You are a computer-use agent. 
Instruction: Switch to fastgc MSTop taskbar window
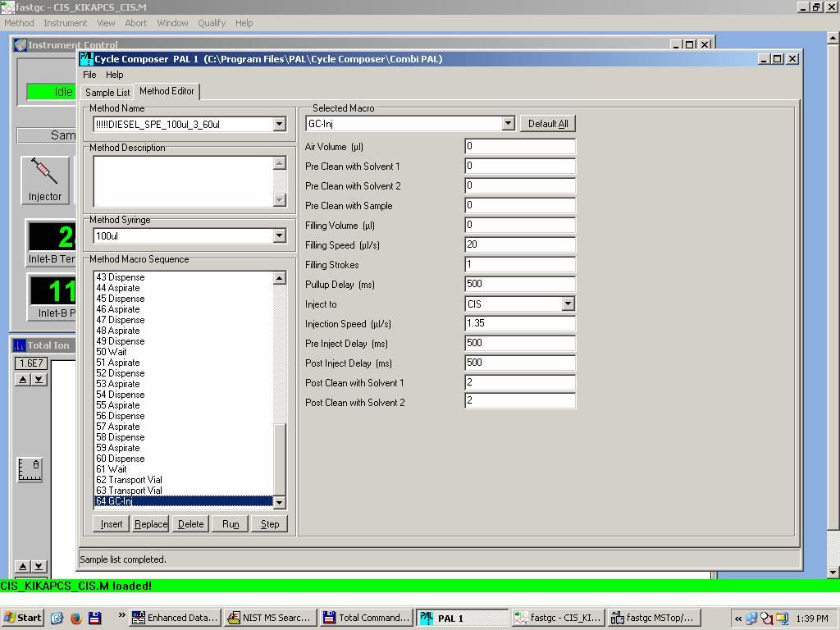coord(653,618)
